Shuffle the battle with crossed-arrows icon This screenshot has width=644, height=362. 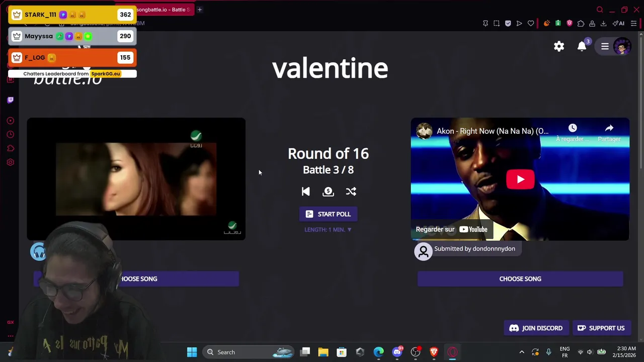[351, 192]
